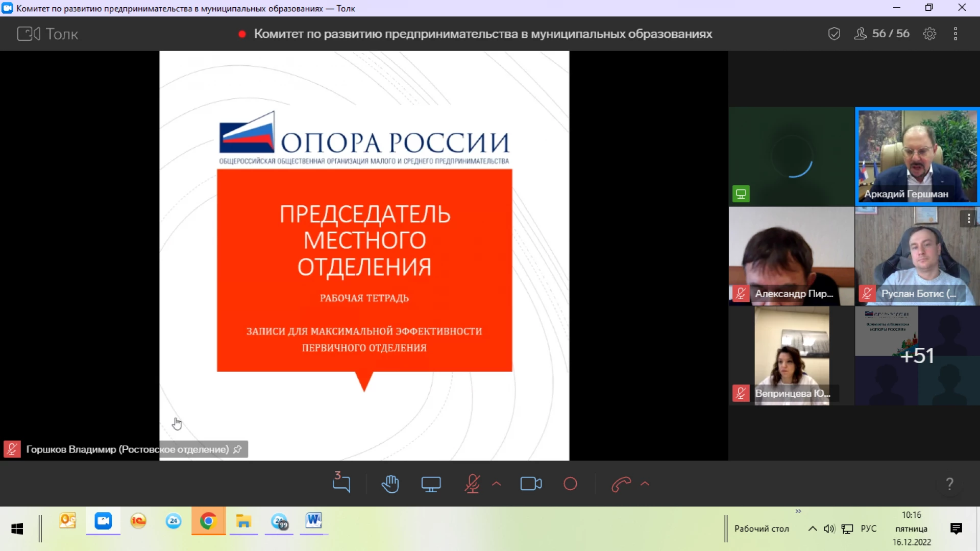The height and width of the screenshot is (551, 980).
Task: Open File Explorer from the taskbar
Action: pos(244,521)
